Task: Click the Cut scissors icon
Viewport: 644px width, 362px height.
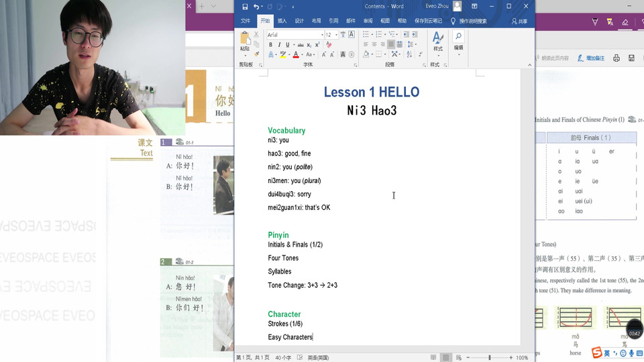Action: pyautogui.click(x=256, y=34)
